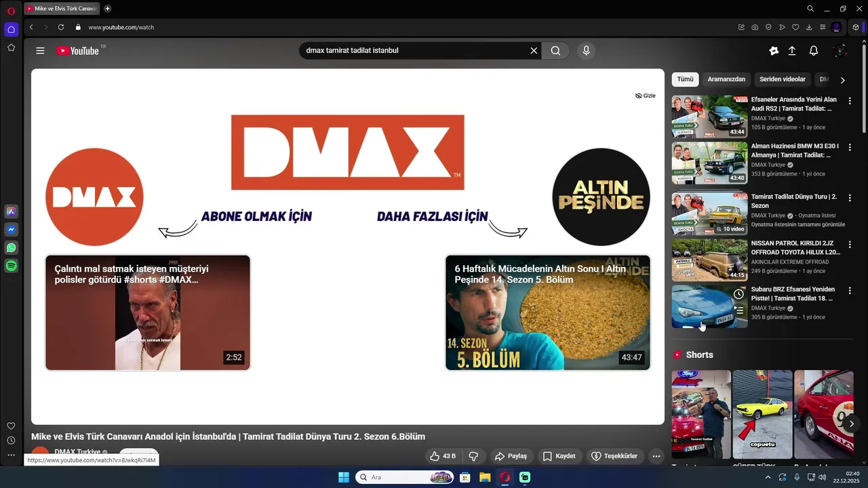This screenshot has height=488, width=868.
Task: Open options menu for Audi RS2 video
Action: (850, 100)
